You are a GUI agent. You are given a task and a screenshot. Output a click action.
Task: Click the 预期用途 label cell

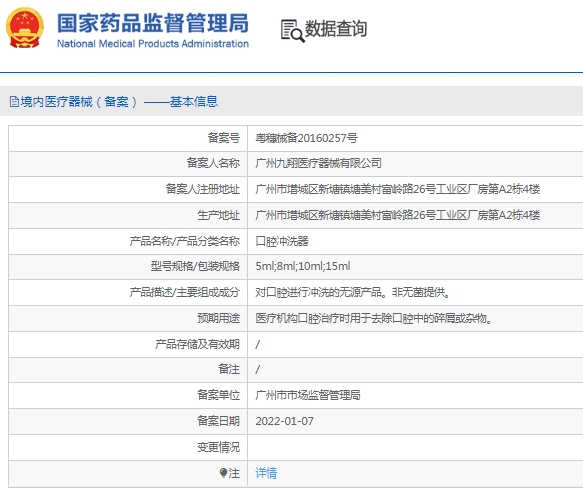click(x=128, y=319)
